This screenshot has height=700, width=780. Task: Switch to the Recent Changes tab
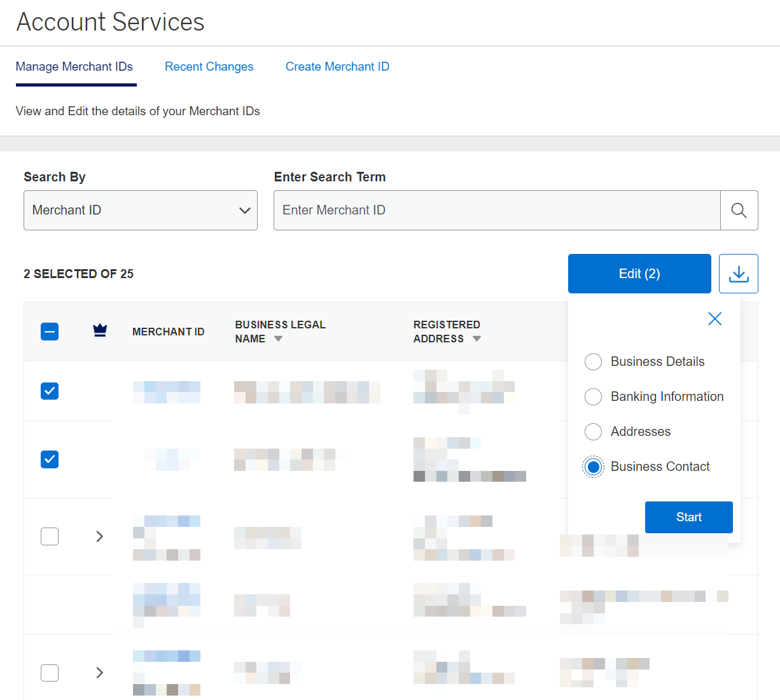point(209,66)
